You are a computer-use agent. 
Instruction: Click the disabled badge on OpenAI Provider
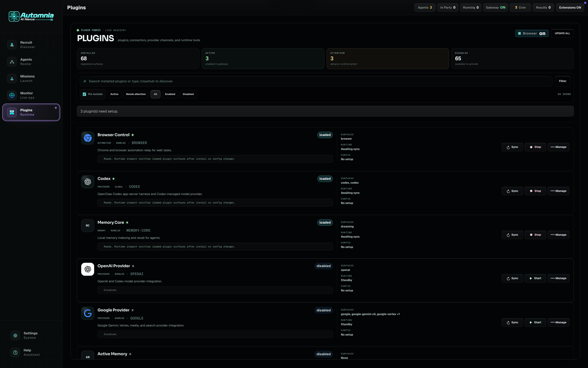click(x=323, y=266)
